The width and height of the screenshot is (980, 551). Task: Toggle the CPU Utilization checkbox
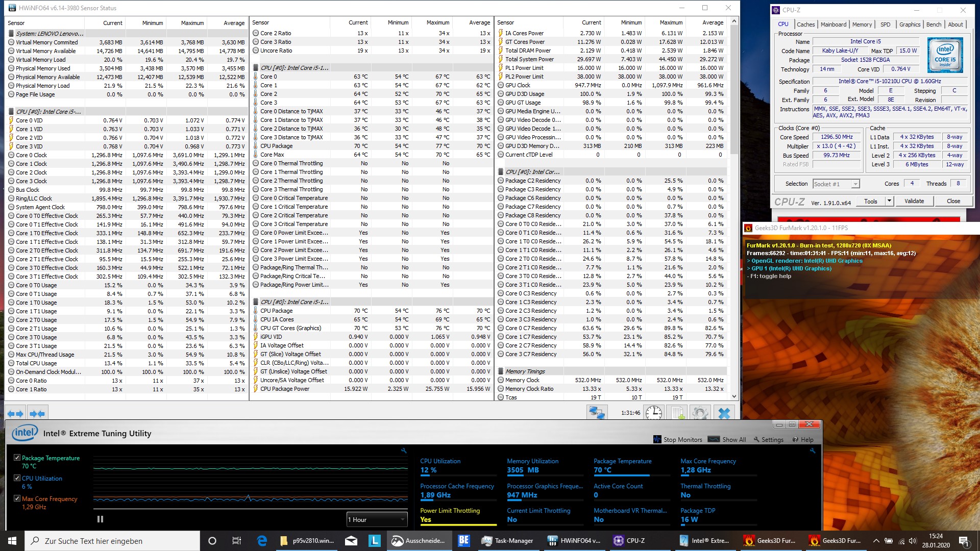coord(17,478)
